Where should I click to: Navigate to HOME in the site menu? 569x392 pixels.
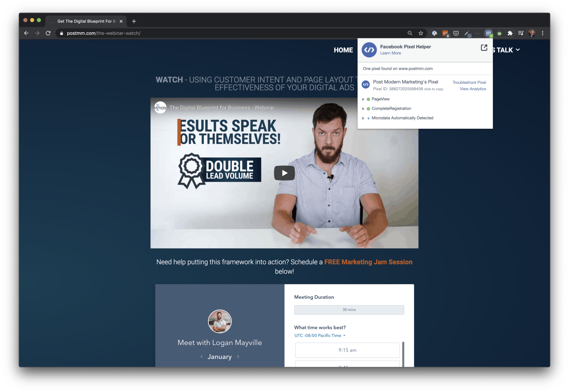[343, 50]
